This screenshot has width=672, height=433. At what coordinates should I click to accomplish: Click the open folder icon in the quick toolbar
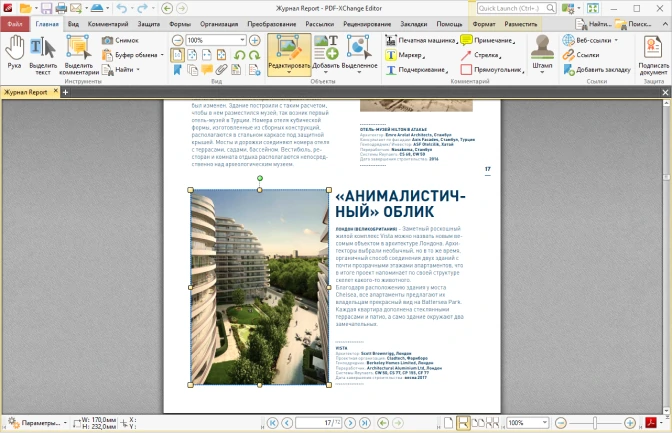pyautogui.click(x=25, y=8)
